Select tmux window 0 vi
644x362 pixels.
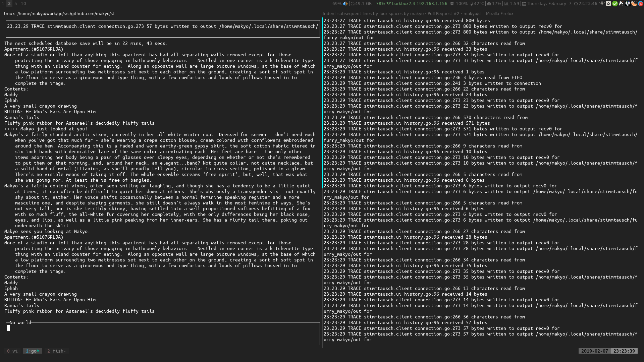(x=12, y=351)
